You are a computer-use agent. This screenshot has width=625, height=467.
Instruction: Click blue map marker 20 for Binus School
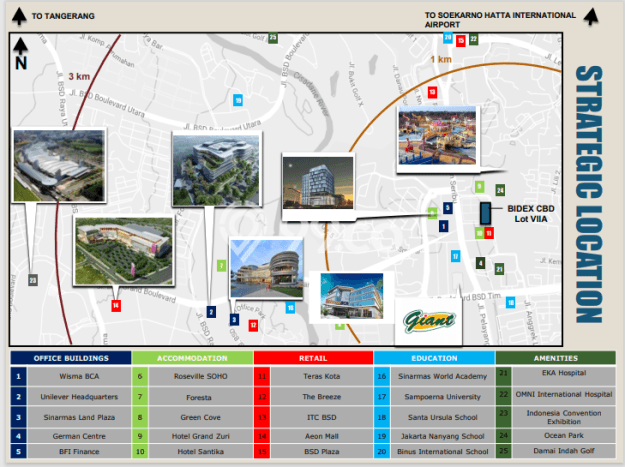pyautogui.click(x=448, y=38)
